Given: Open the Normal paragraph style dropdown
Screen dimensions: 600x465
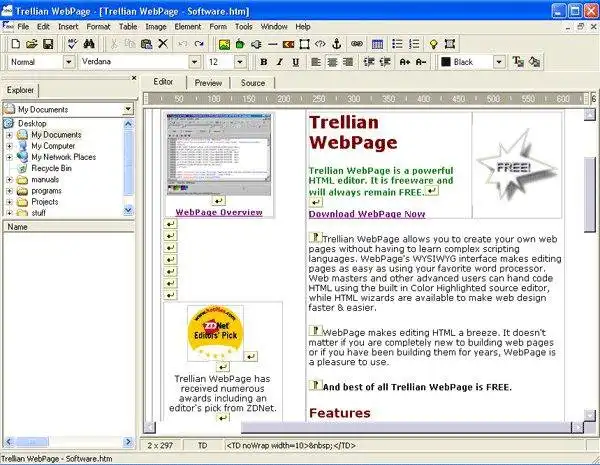Looking at the screenshot, I should pos(69,62).
